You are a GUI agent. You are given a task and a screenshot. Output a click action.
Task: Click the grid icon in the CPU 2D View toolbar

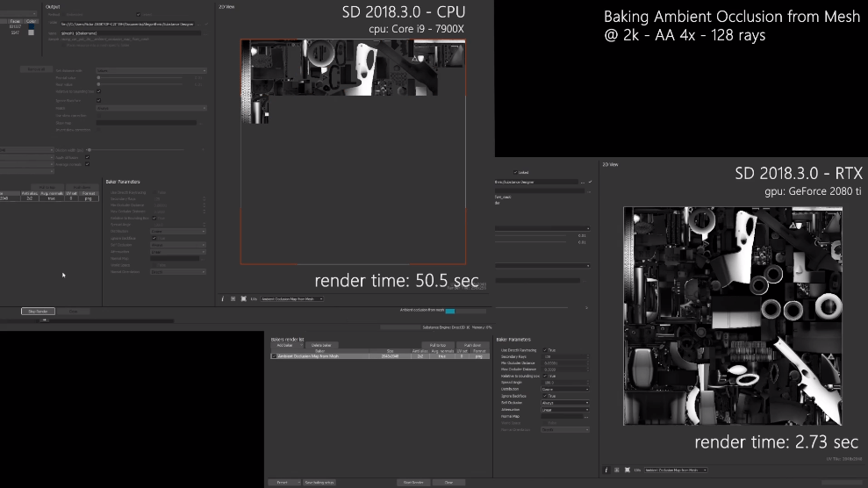[x=233, y=298]
